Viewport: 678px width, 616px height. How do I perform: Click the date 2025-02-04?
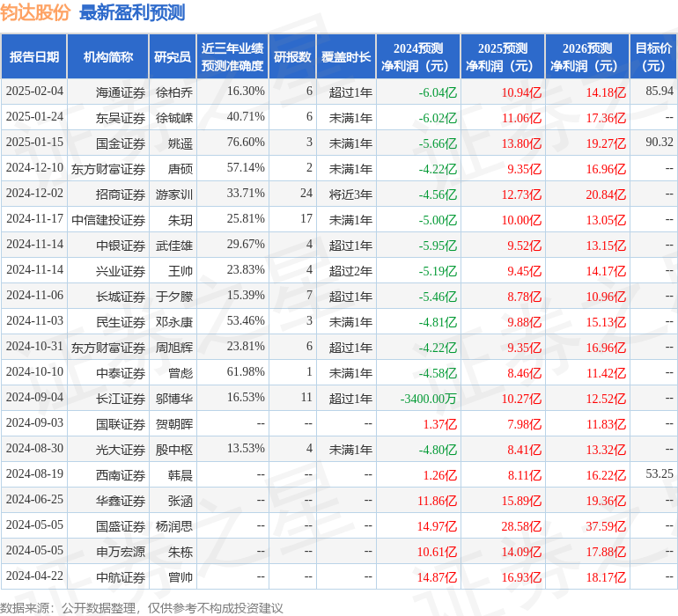click(x=34, y=92)
